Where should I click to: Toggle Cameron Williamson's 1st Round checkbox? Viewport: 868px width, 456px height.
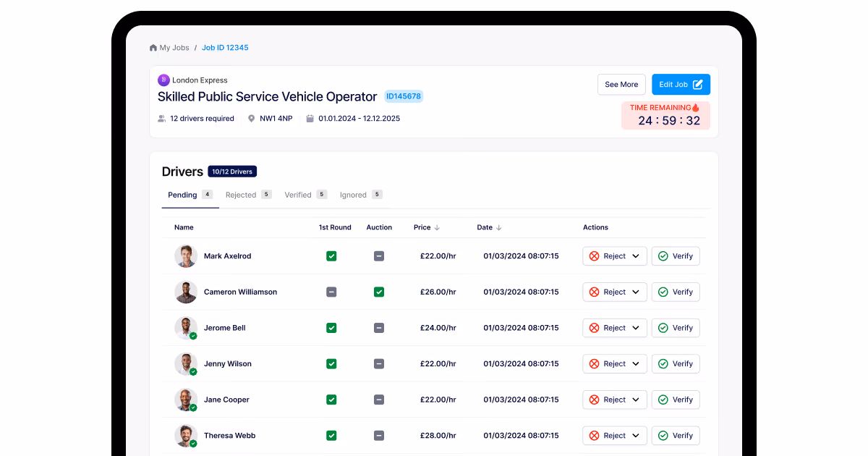331,292
